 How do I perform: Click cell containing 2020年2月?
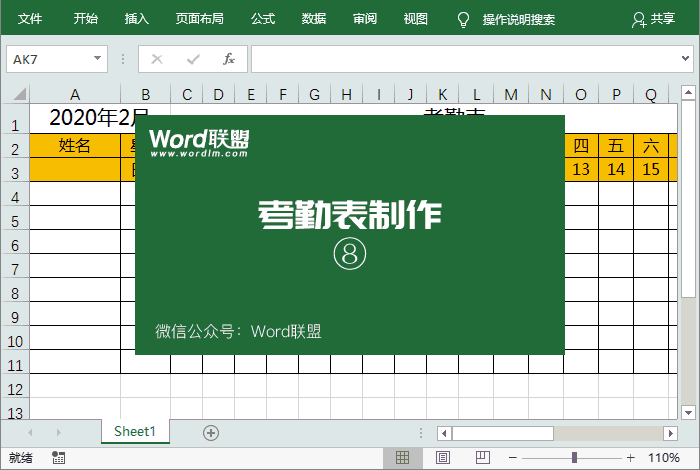[x=98, y=118]
